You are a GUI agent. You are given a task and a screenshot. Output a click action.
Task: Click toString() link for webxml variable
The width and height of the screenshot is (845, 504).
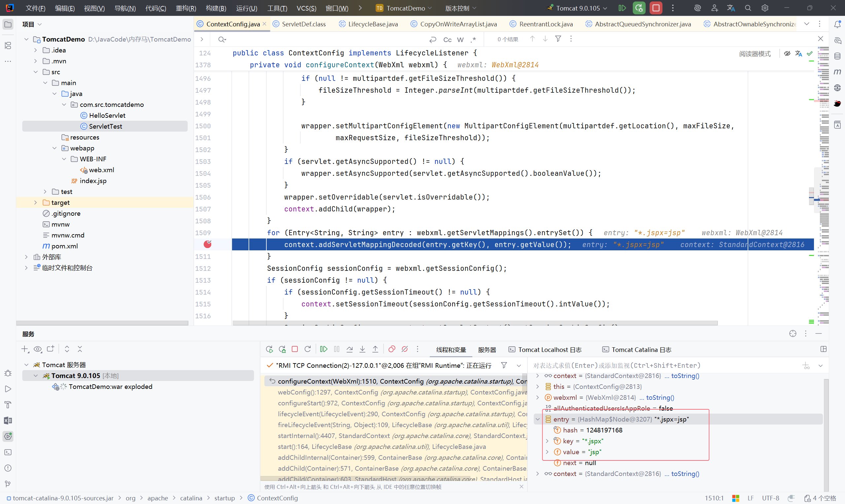[x=660, y=397]
